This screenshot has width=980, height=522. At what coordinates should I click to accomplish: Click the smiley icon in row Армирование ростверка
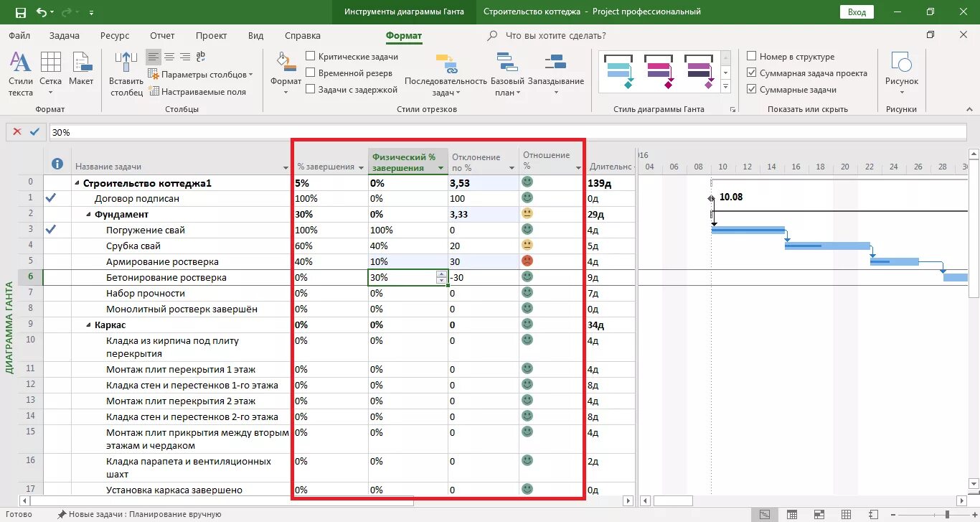pos(527,261)
